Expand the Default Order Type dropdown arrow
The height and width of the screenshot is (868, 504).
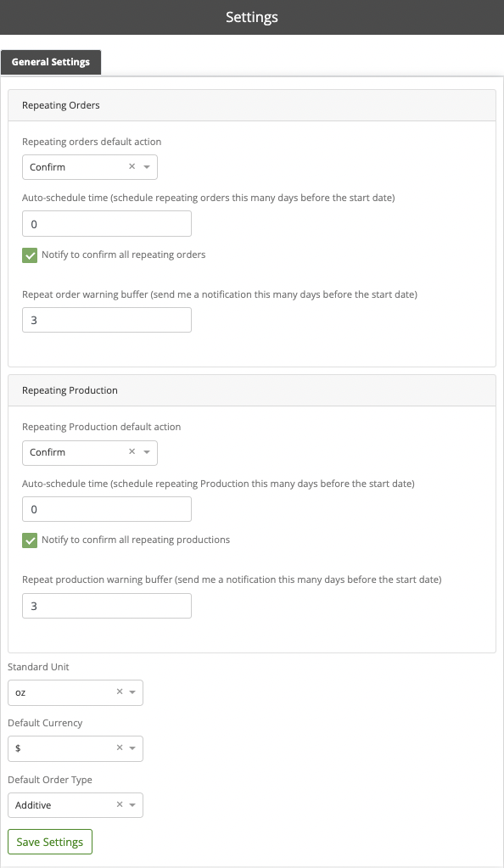[132, 805]
